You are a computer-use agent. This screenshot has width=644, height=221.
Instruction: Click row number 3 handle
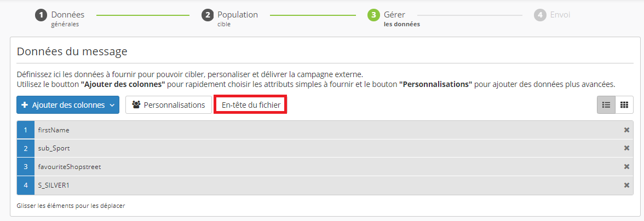25,167
